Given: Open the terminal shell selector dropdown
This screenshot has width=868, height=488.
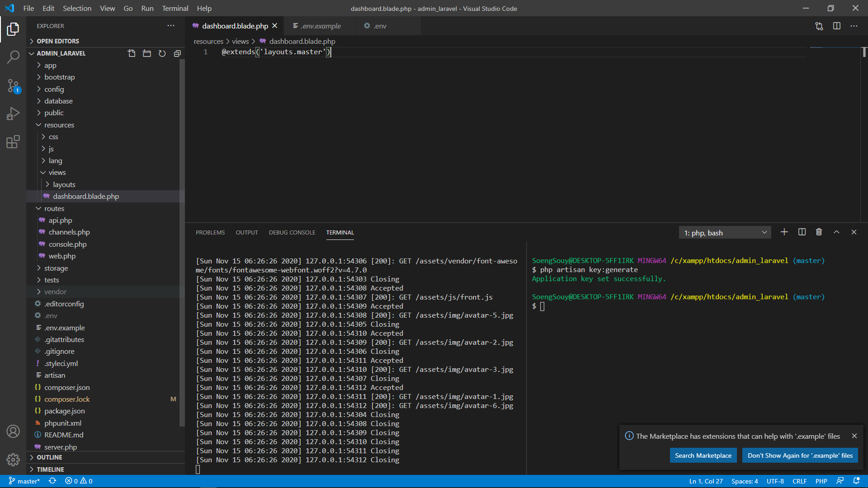Looking at the screenshot, I should [x=764, y=232].
